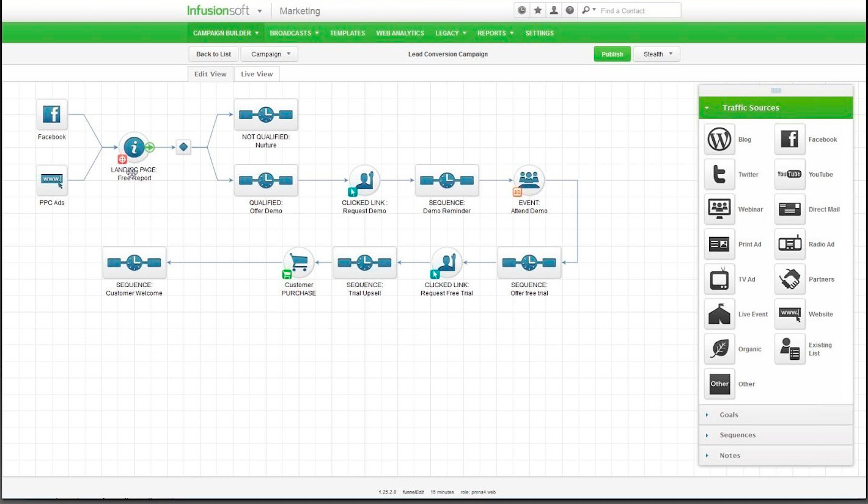Click the Lead Conversion Campaign title

(448, 54)
